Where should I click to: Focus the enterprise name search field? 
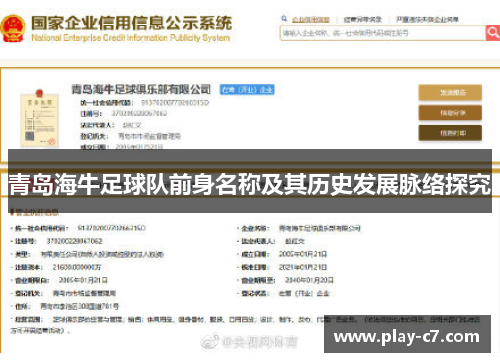[x=383, y=33]
